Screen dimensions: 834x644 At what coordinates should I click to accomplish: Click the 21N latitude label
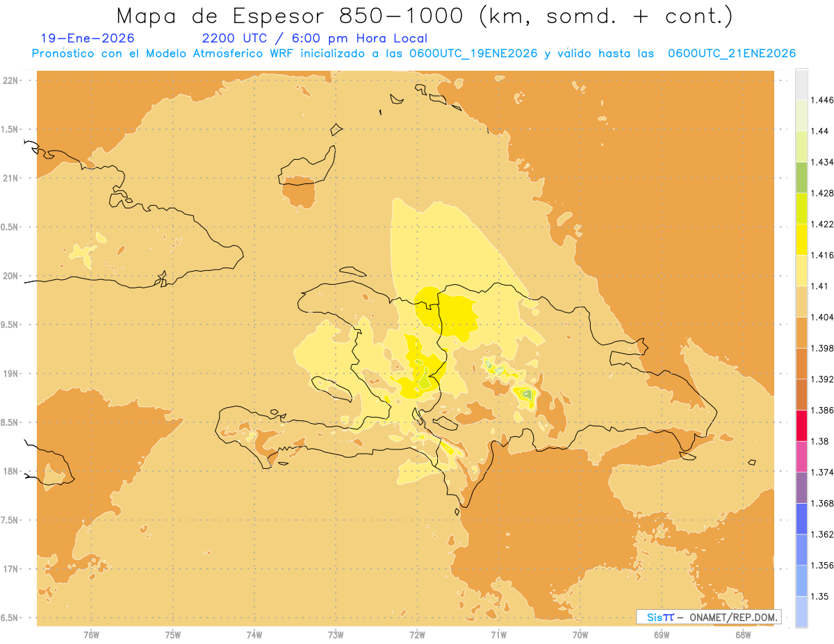[10, 179]
